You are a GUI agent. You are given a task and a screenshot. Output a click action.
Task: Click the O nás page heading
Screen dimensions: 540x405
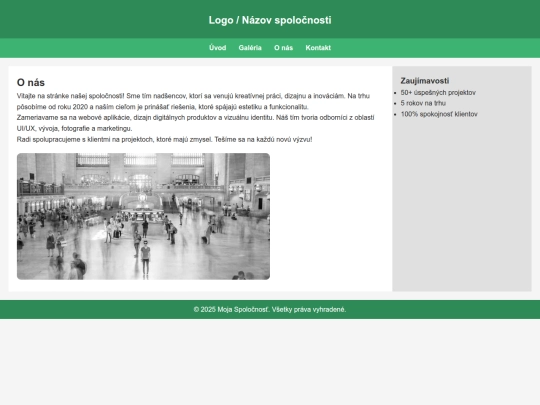[31, 83]
